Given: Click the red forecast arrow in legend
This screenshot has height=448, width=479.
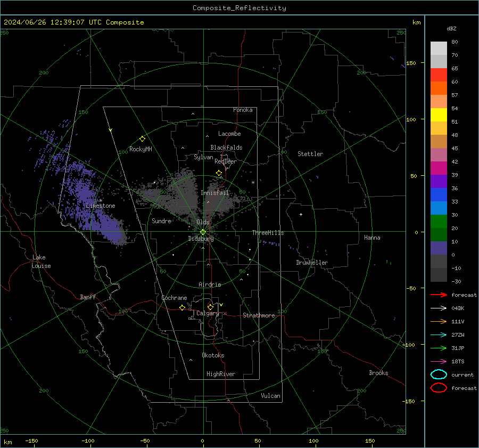Looking at the screenshot, I should [x=439, y=295].
